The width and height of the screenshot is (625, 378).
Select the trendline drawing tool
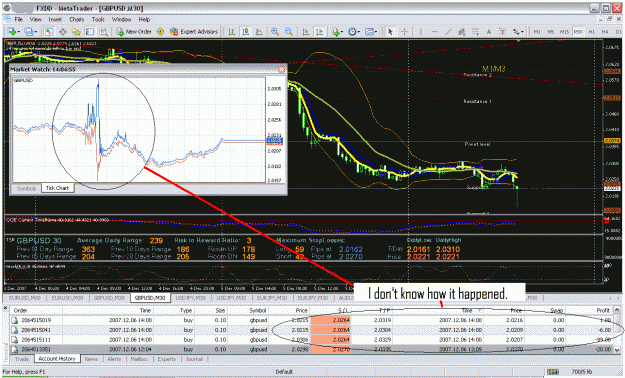[448, 32]
